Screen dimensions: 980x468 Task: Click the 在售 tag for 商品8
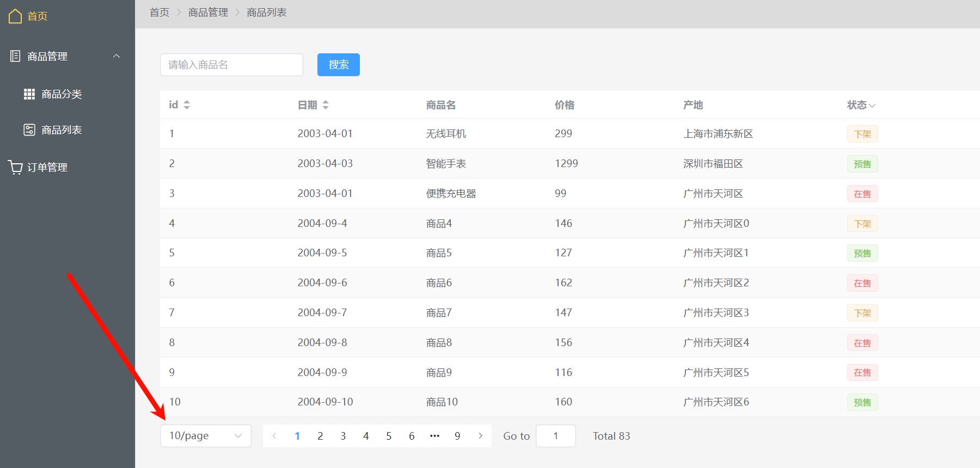[862, 343]
